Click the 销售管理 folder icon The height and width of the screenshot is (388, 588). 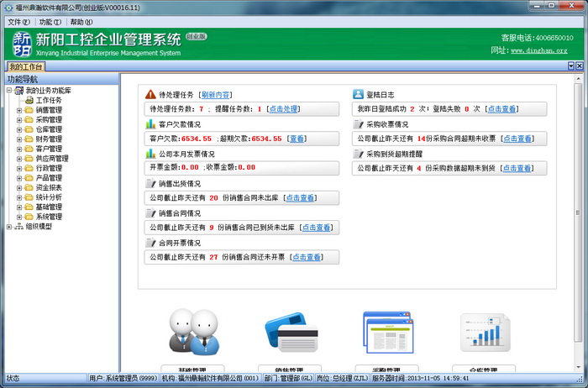tap(29, 110)
